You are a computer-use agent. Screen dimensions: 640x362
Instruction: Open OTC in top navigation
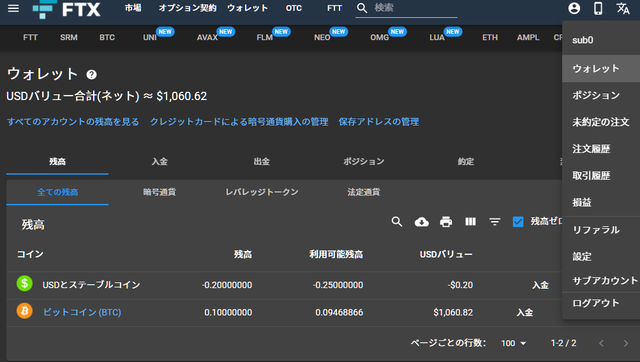pos(294,8)
